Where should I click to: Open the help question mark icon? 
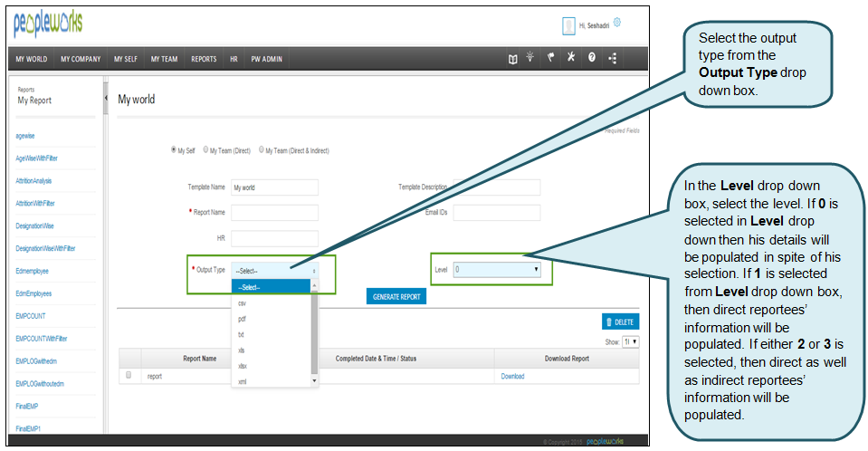click(591, 59)
